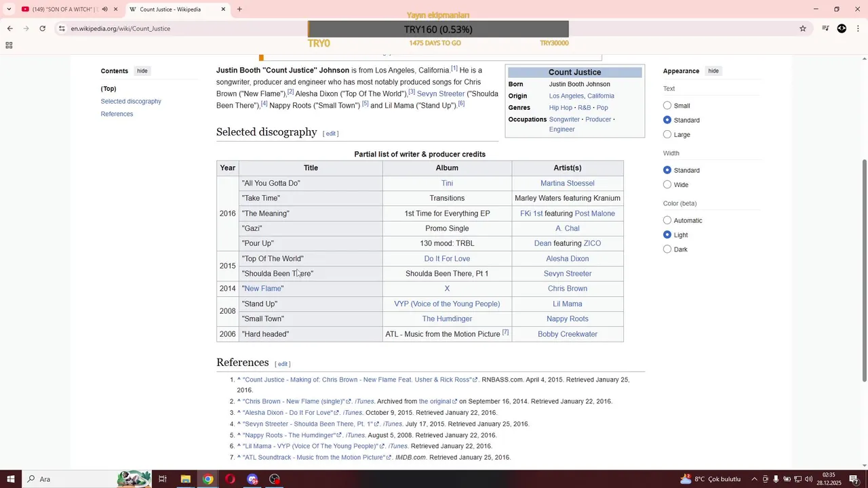Viewport: 868px width, 488px height.
Task: Edit the References section
Action: tap(283, 364)
